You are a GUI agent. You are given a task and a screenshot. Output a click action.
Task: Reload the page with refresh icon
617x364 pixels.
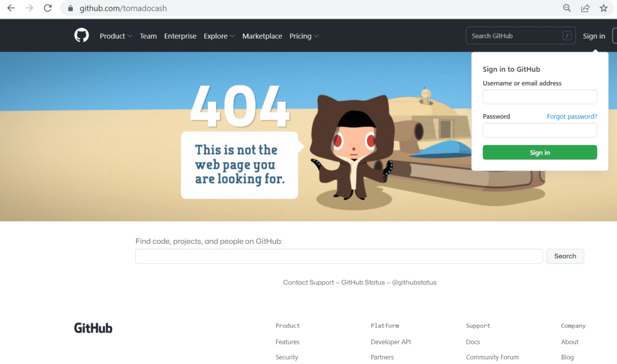tap(48, 8)
